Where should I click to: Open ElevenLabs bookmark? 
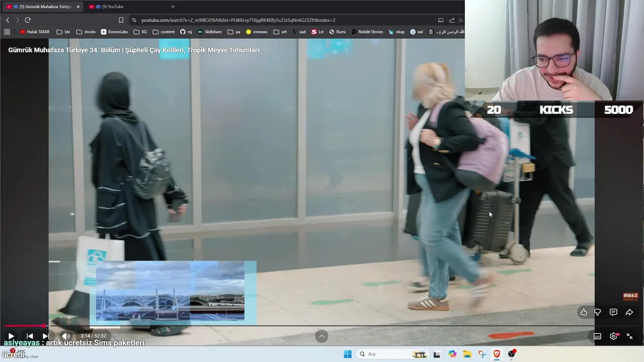(114, 32)
